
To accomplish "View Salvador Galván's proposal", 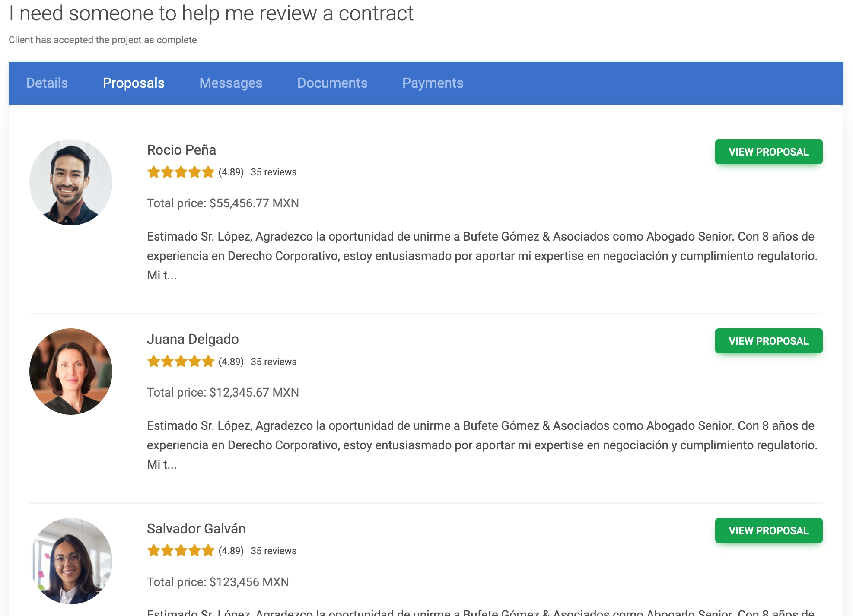I will pos(768,530).
